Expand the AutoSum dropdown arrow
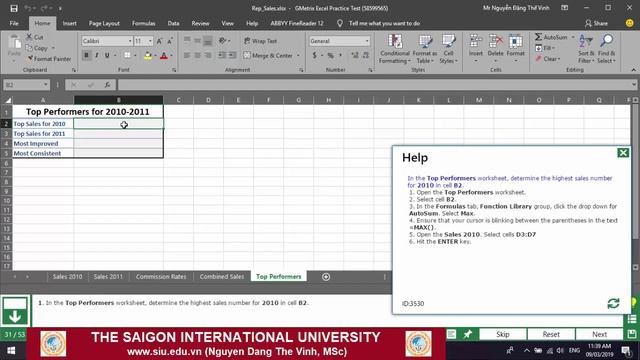This screenshot has width=640, height=360. point(573,37)
